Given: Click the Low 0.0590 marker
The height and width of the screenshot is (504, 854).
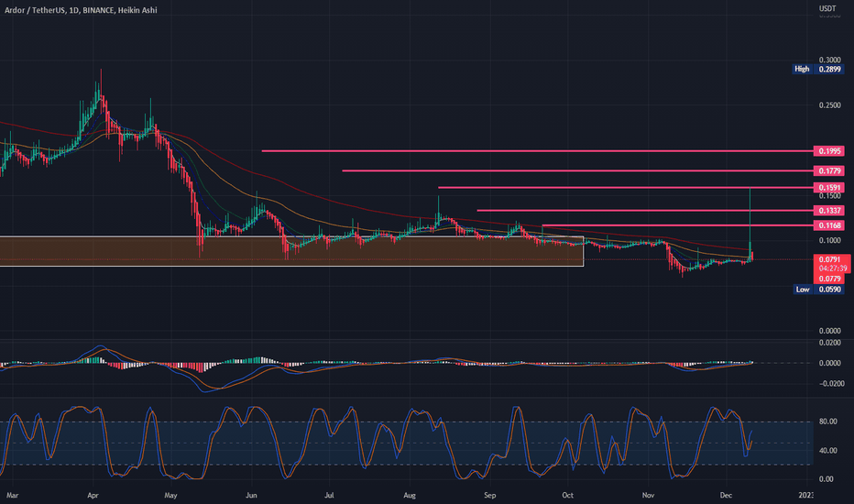Looking at the screenshot, I should [818, 290].
